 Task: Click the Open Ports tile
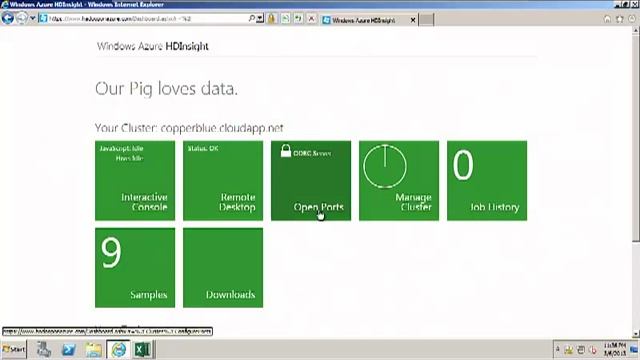click(311, 180)
